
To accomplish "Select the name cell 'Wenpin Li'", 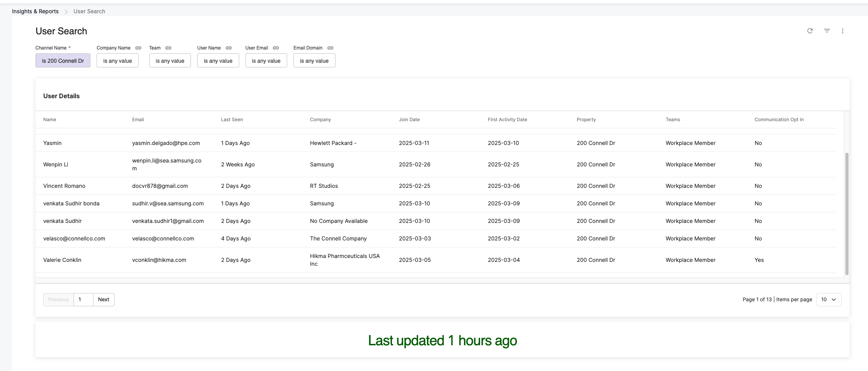I will pyautogui.click(x=56, y=164).
